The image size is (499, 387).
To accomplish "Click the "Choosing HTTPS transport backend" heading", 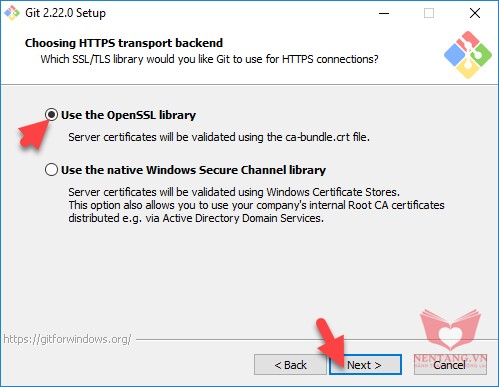I will 124,43.
